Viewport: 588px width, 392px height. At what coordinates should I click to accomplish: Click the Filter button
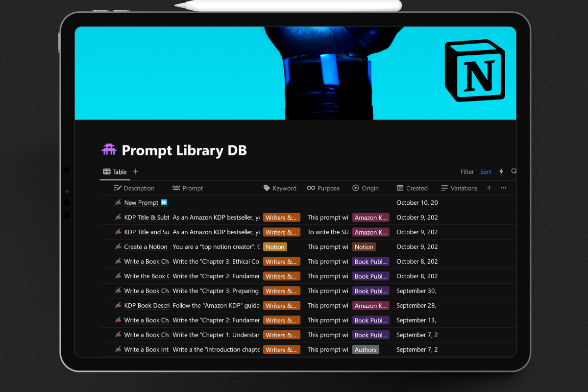coord(467,172)
